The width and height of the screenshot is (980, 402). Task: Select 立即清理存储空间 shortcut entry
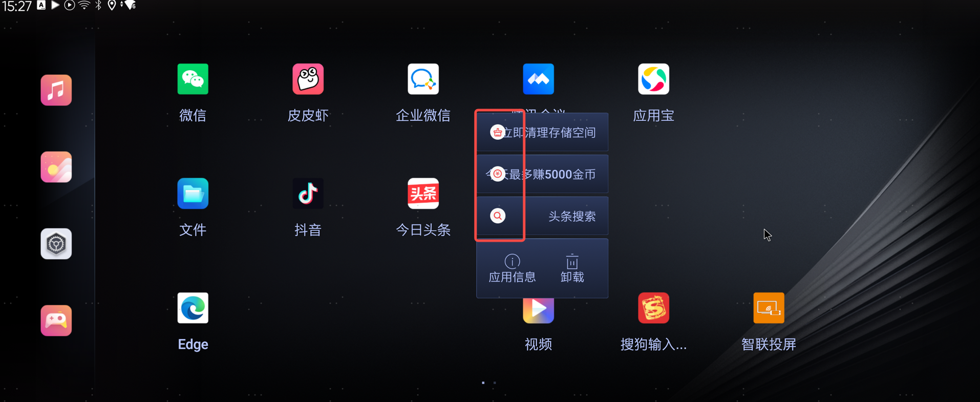click(x=542, y=132)
